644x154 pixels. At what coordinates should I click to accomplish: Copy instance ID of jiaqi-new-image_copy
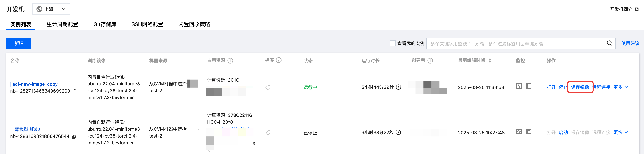click(x=75, y=91)
